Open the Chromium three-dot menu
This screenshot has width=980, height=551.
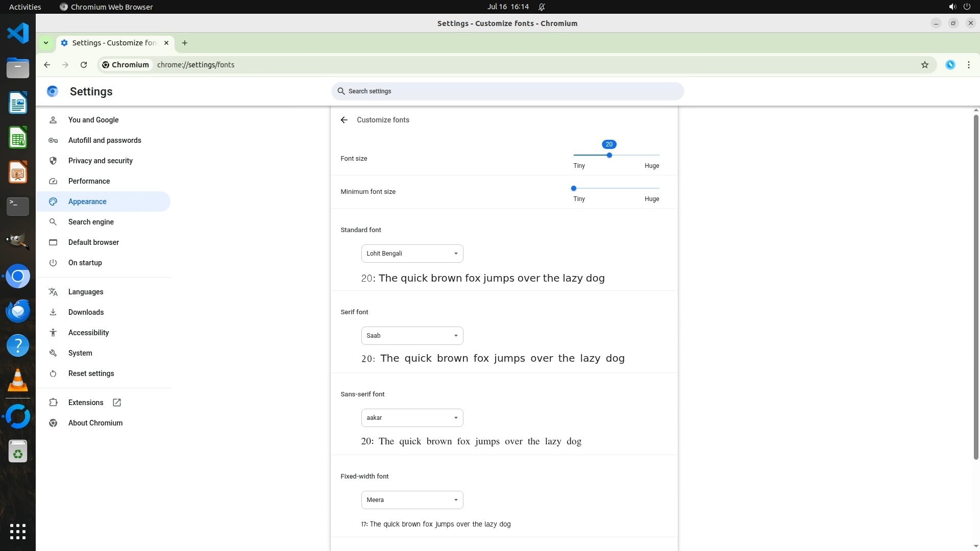[x=968, y=65]
